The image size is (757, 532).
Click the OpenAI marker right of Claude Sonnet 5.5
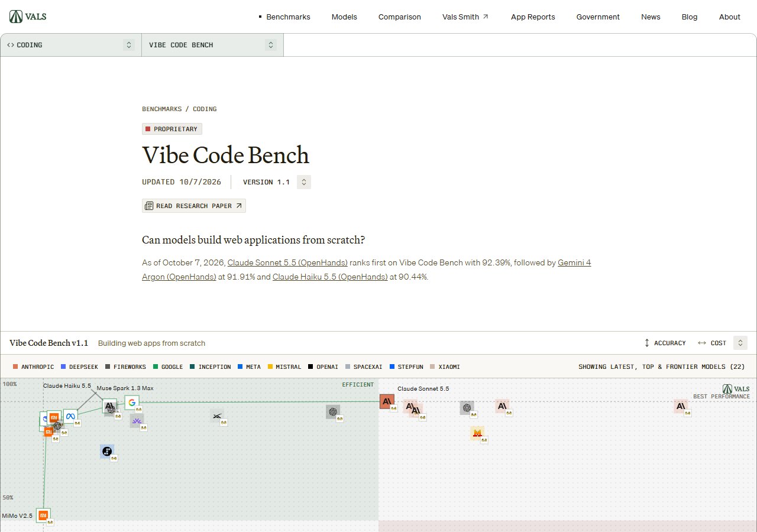click(467, 407)
